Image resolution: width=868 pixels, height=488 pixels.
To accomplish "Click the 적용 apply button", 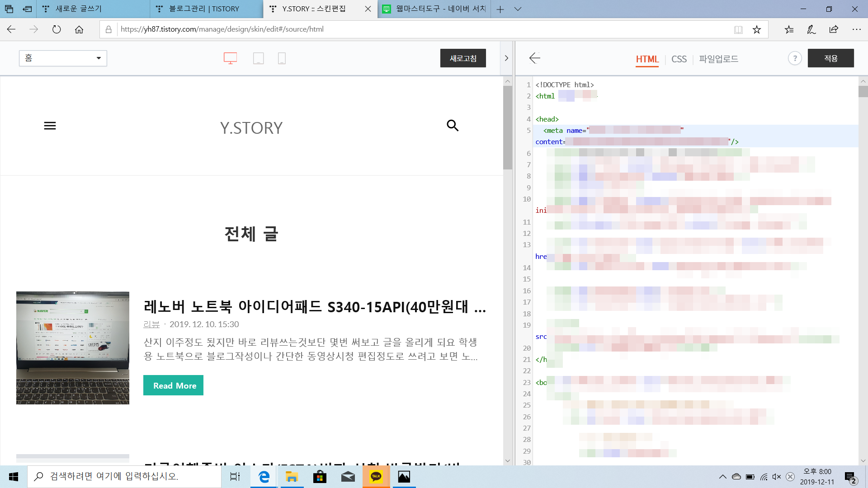I will pos(830,58).
